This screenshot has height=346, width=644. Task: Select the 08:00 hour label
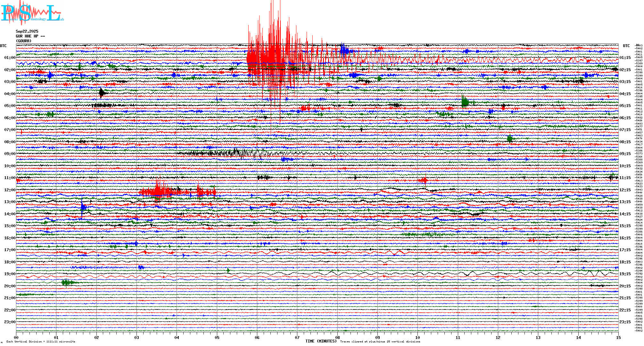coord(10,142)
